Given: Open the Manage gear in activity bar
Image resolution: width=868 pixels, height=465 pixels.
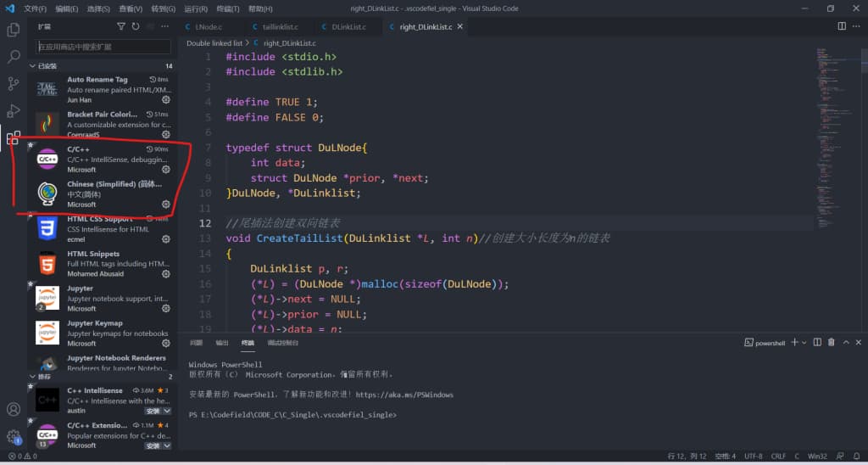Looking at the screenshot, I should click(14, 436).
